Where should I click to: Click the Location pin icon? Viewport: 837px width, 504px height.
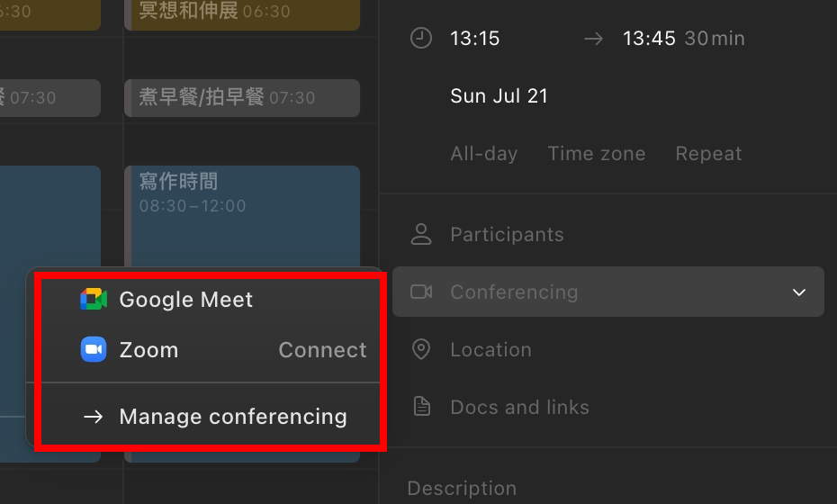(x=420, y=350)
